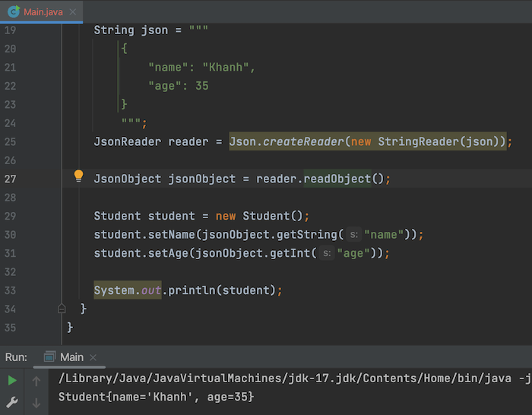Click the Java class icon on Main.java tab
This screenshot has width=532, height=415.
14,12
